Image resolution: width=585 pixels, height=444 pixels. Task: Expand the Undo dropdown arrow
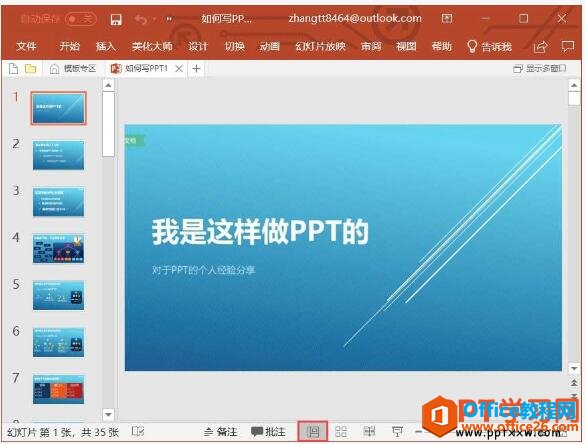click(154, 19)
